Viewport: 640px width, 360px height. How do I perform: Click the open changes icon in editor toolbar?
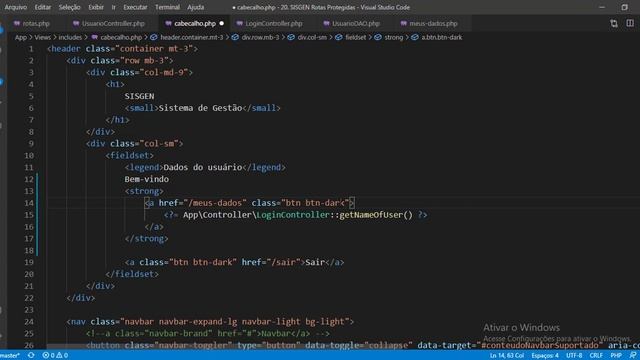[x=614, y=24]
